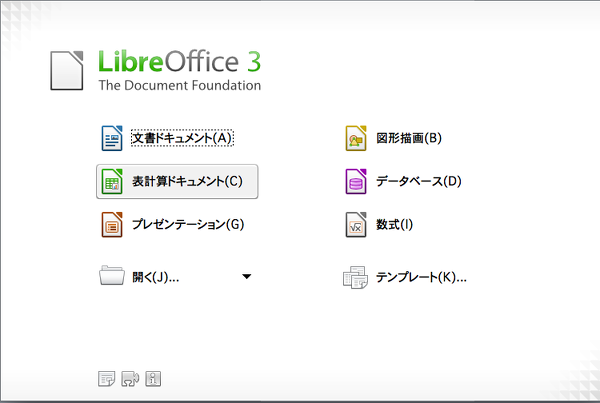Open extensions via the puzzle piece icon
The width and height of the screenshot is (600, 403).
click(x=130, y=378)
